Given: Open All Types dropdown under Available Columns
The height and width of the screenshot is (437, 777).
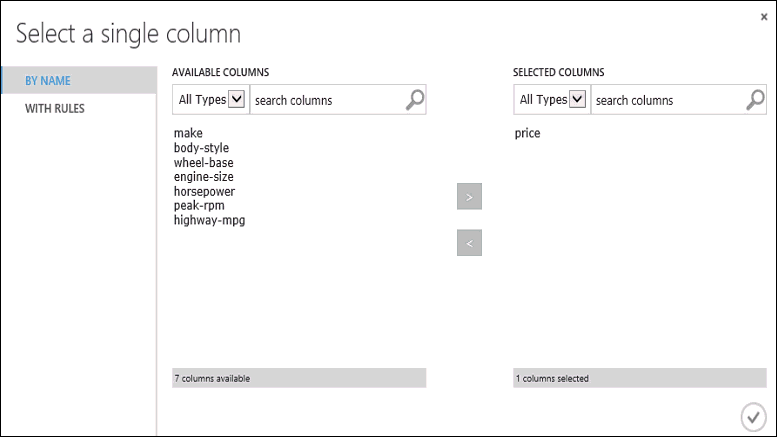Looking at the screenshot, I should [x=236, y=99].
